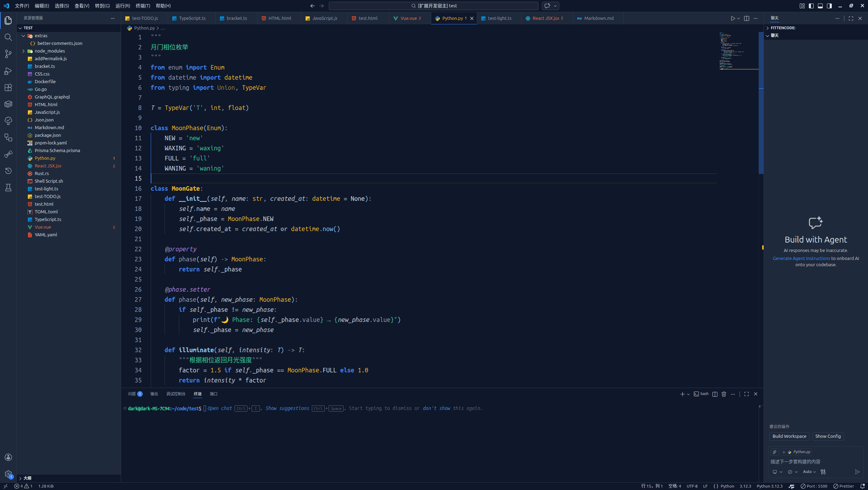The height and width of the screenshot is (490, 868).
Task: Open the 文件(F) menu
Action: [22, 6]
